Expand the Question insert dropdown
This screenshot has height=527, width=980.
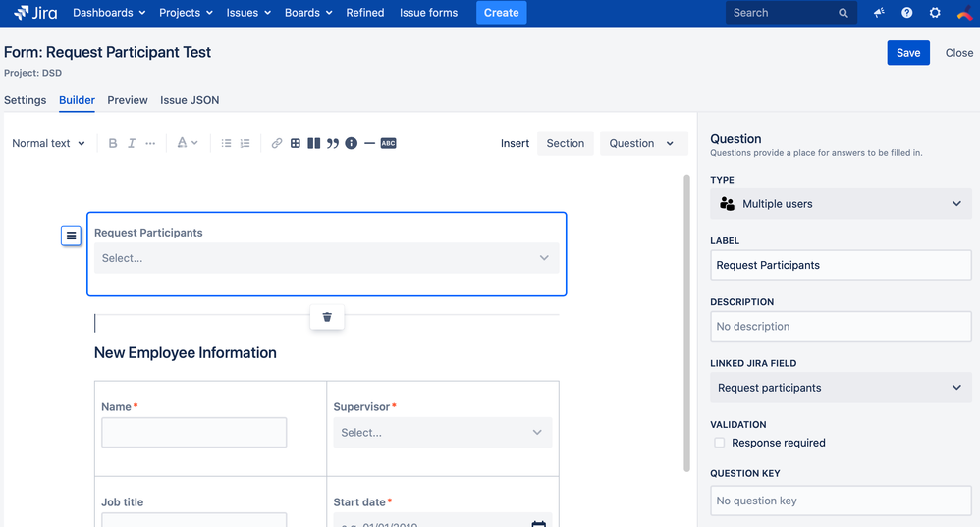pyautogui.click(x=644, y=143)
